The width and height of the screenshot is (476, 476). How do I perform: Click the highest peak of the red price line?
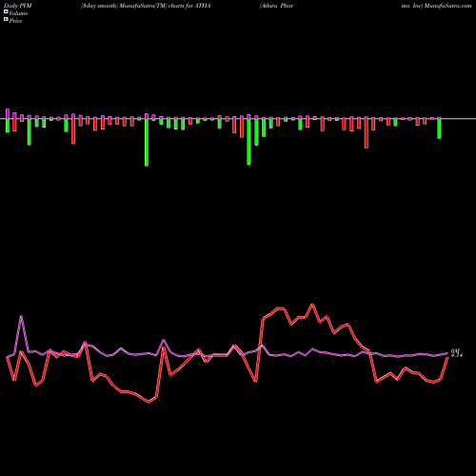[x=312, y=305]
